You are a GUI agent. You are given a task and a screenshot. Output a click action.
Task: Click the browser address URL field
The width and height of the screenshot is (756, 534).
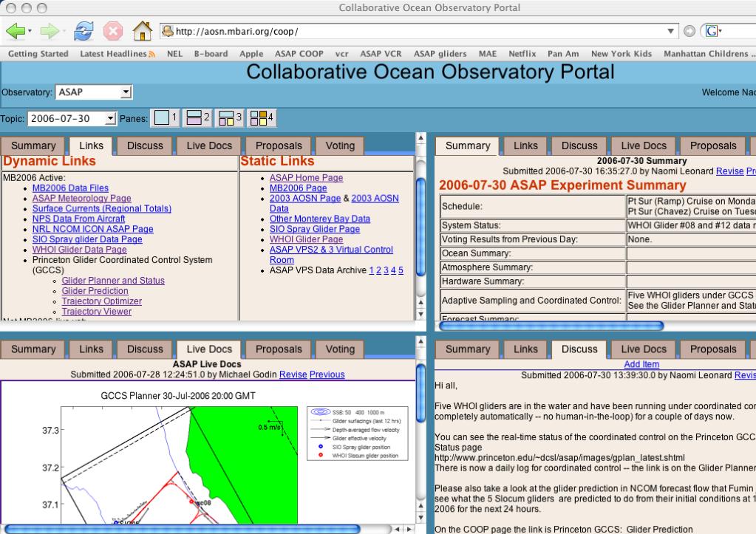(418, 31)
